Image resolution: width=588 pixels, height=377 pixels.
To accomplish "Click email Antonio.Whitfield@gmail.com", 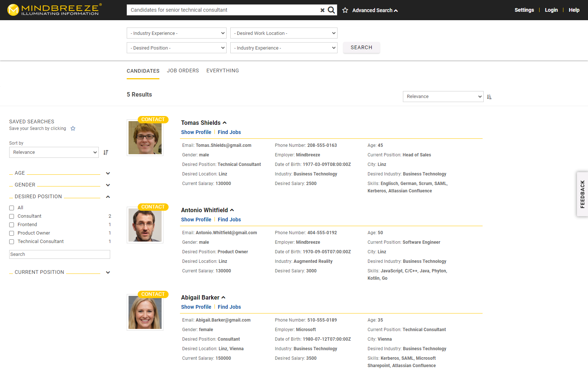I will (226, 233).
